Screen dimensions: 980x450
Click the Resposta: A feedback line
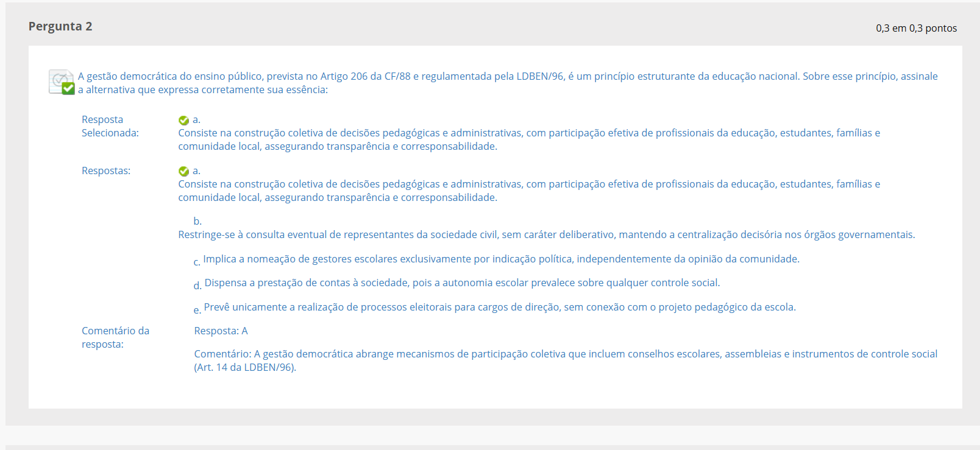pyautogui.click(x=221, y=331)
